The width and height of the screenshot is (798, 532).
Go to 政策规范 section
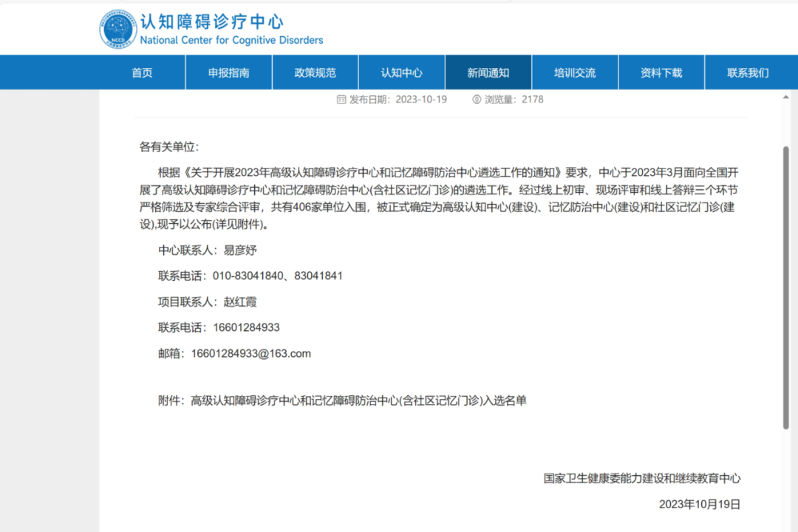[x=316, y=73]
